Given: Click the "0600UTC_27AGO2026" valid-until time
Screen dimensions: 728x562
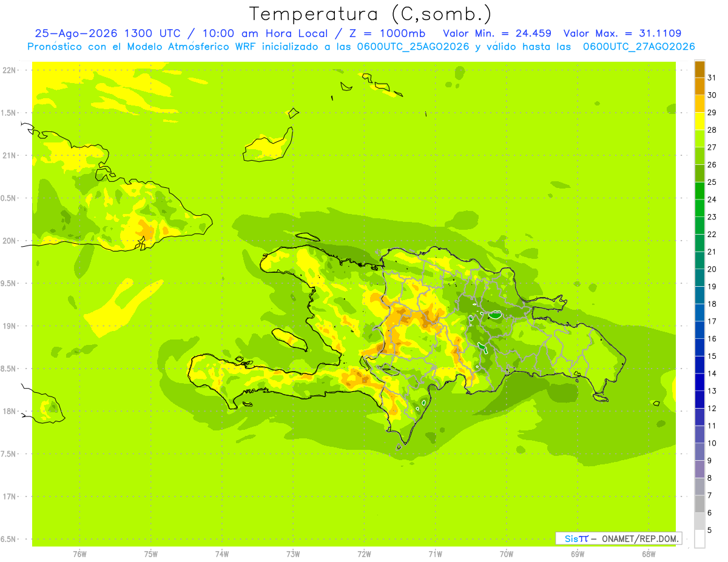Looking at the screenshot, I should (x=639, y=47).
